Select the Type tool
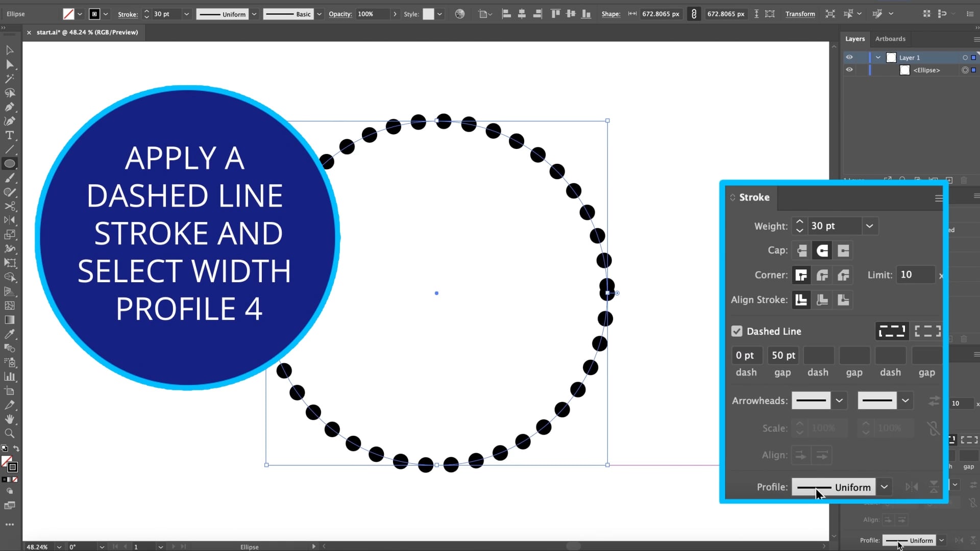This screenshot has width=980, height=551. (9, 135)
